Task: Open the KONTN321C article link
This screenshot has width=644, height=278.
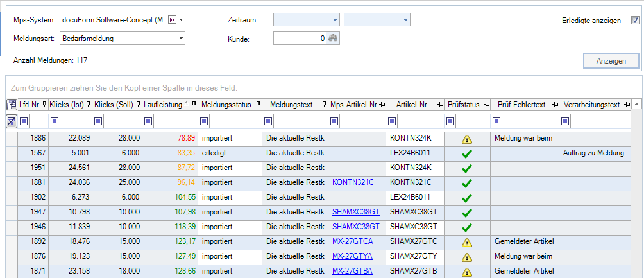Action: pyautogui.click(x=353, y=182)
